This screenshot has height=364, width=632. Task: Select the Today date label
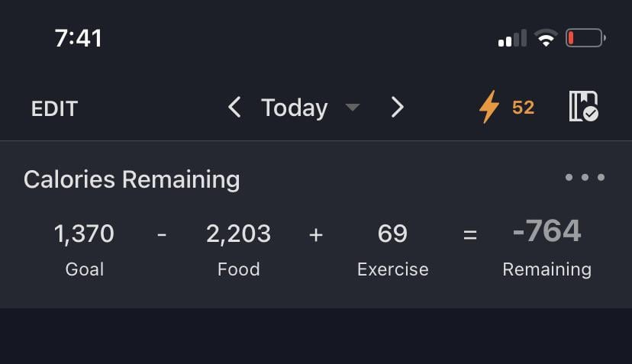[x=294, y=108]
